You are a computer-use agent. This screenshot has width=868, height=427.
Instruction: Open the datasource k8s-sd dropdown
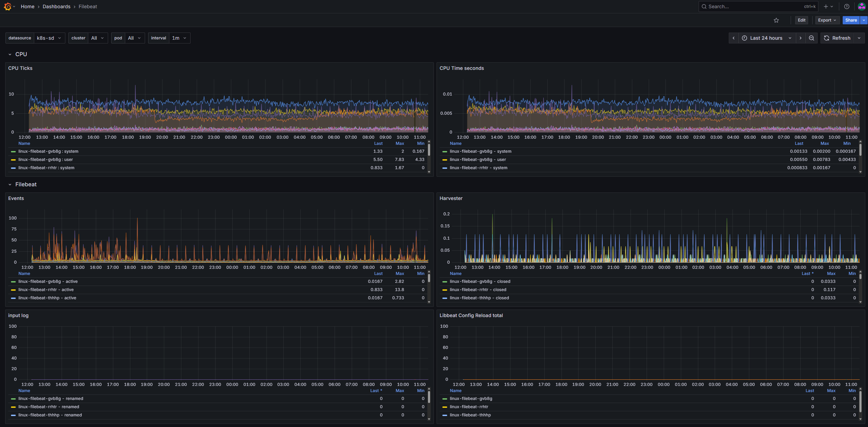(49, 38)
